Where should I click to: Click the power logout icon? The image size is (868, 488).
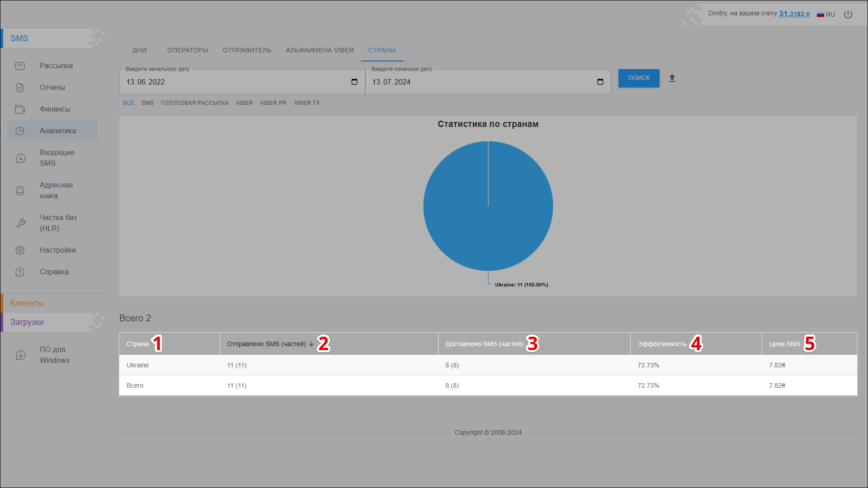tap(848, 14)
